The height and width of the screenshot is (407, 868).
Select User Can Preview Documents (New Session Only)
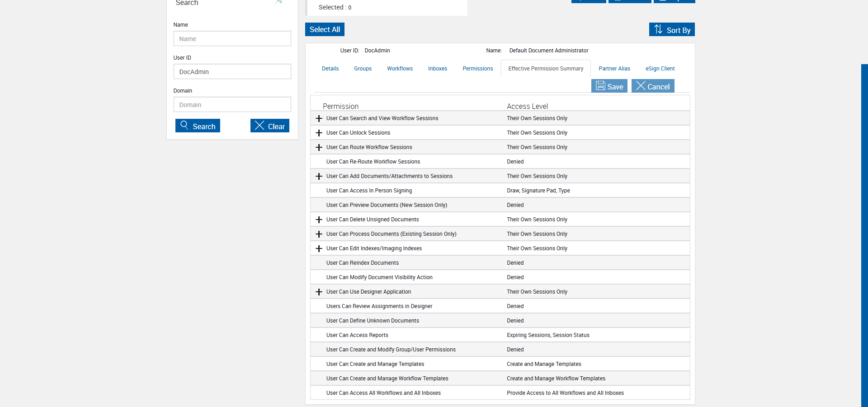coord(387,205)
